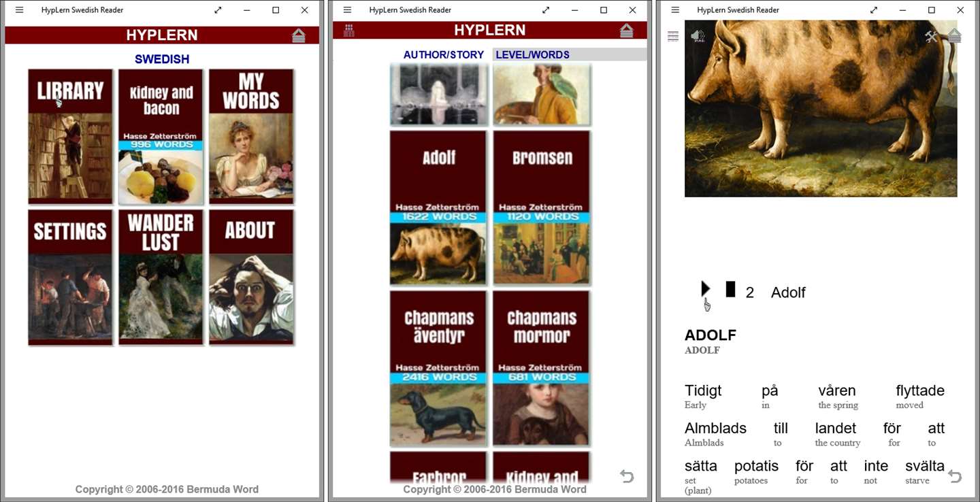Click home icon in middle library window

[627, 30]
